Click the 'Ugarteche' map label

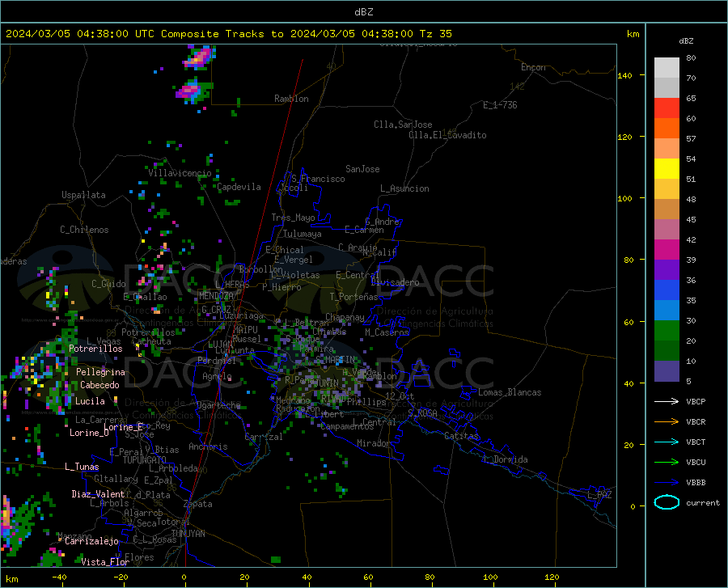tap(218, 405)
